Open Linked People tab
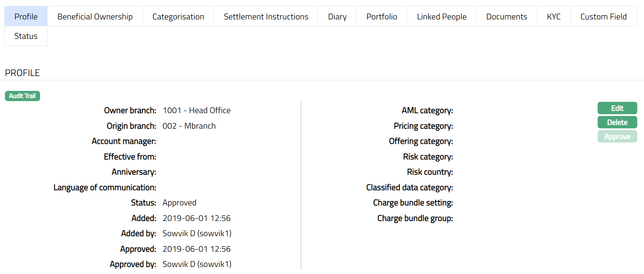 tap(441, 17)
